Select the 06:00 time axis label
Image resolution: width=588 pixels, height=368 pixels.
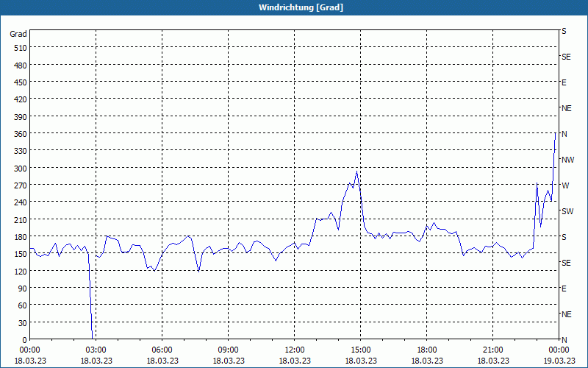(x=162, y=350)
